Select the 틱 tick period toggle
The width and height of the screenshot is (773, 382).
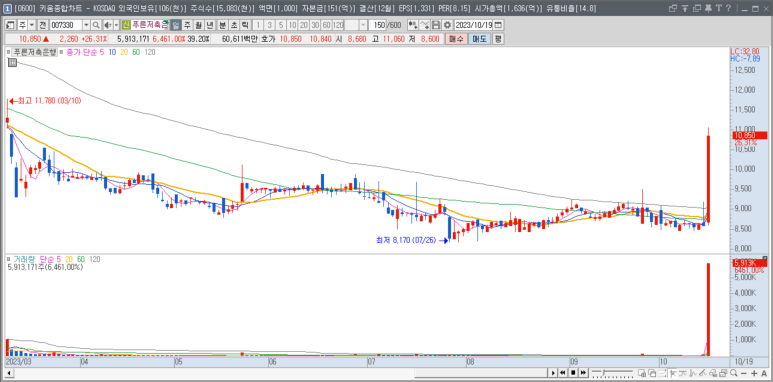coord(245,25)
